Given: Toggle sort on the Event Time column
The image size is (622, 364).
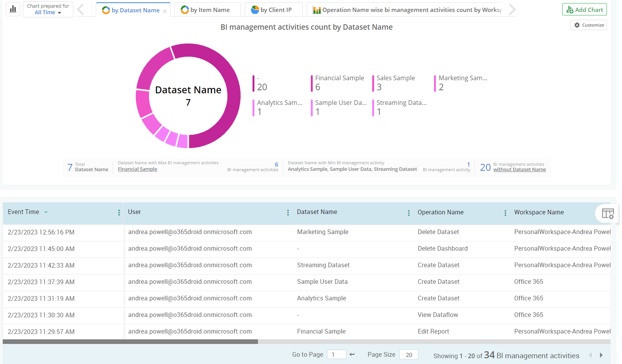Looking at the screenshot, I should pos(46,212).
